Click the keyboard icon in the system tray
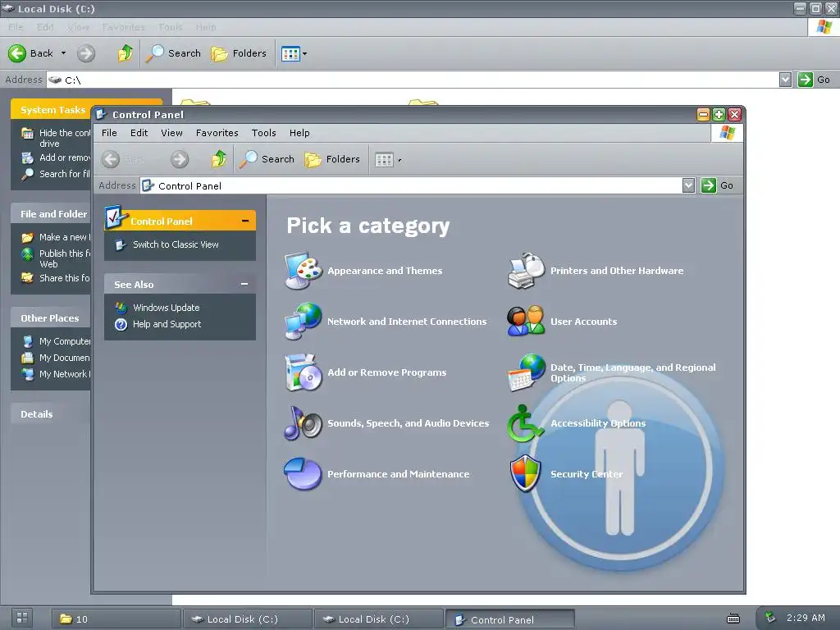 click(733, 619)
